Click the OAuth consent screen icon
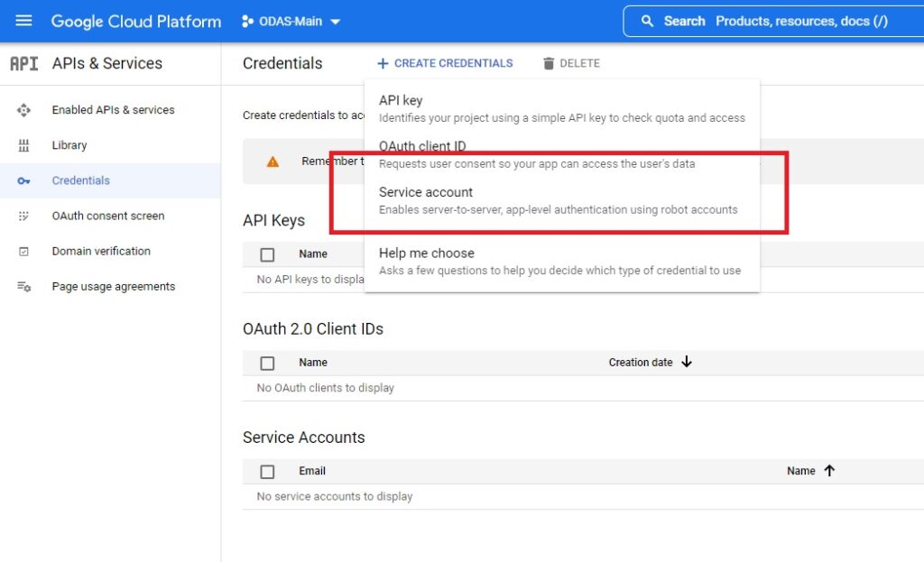The height and width of the screenshot is (562, 924). (x=23, y=217)
